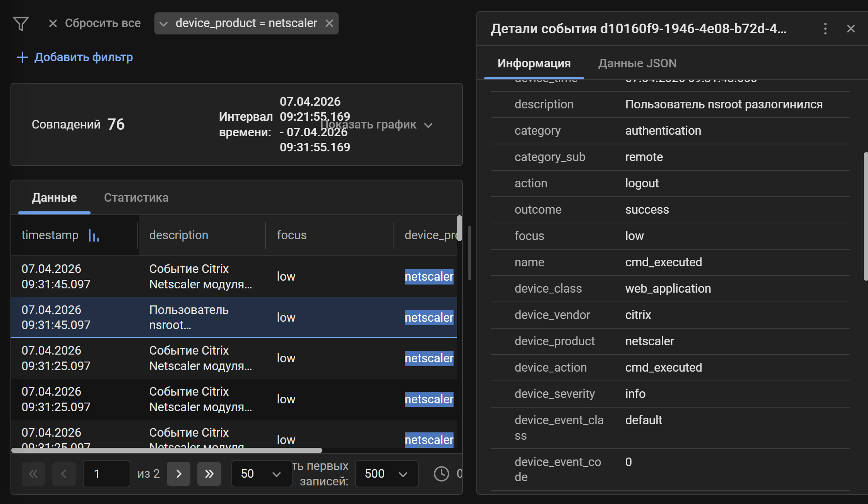Select the Пользователь nsroot event row

click(x=234, y=317)
